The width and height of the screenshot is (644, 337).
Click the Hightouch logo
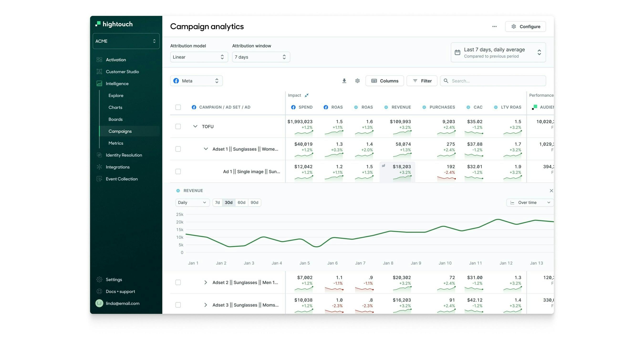click(114, 24)
